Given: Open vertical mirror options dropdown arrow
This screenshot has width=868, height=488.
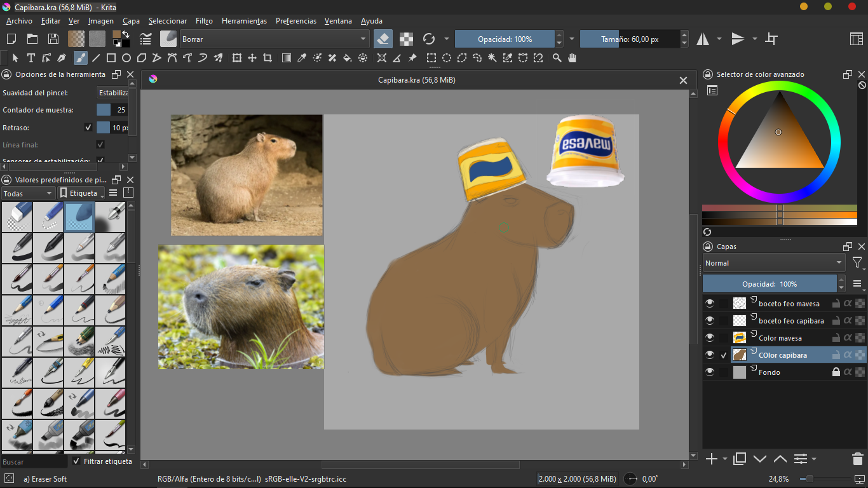Looking at the screenshot, I should click(755, 39).
